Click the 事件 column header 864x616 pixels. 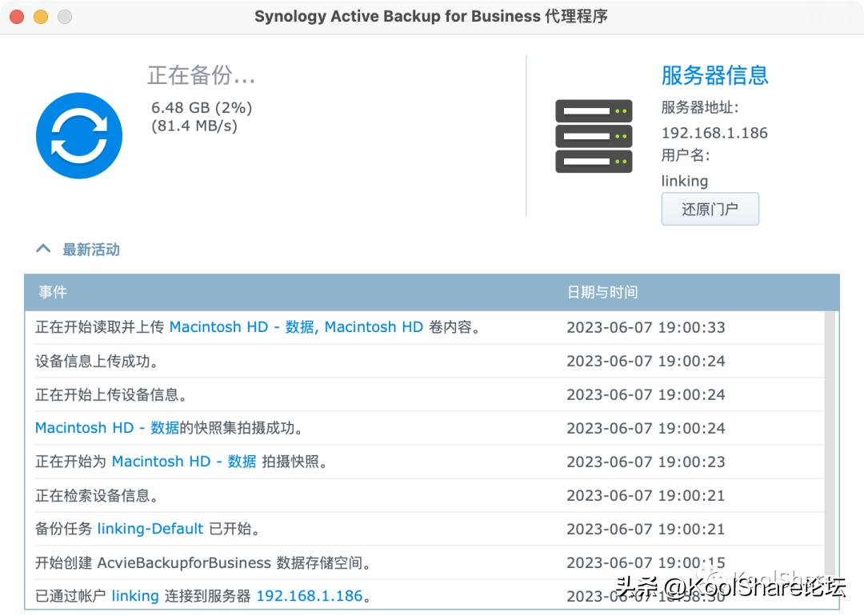pos(53,292)
